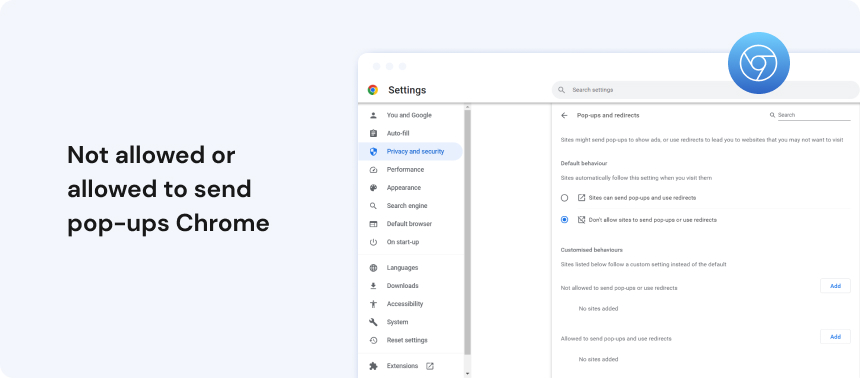Click the magnifier icon in the page Search field
The image size is (860, 378).
point(772,115)
